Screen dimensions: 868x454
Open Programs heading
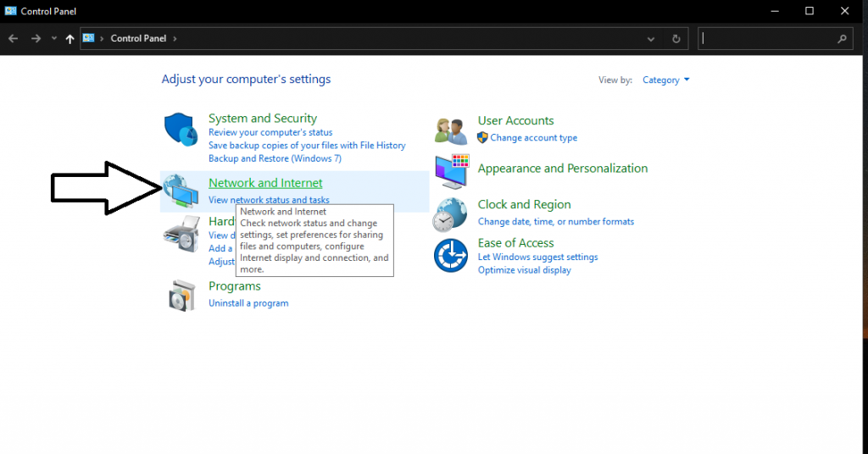[x=234, y=286]
